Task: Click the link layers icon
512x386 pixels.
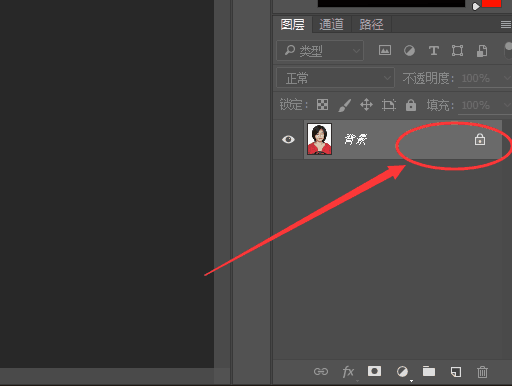Action: pos(321,371)
